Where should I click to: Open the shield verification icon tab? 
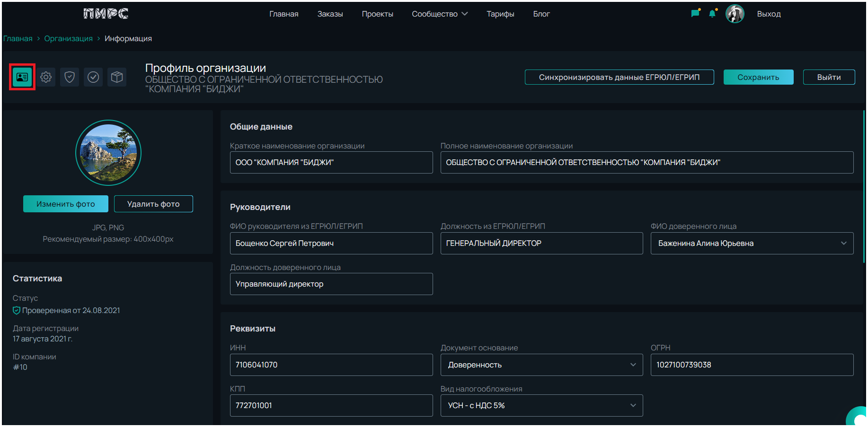70,77
